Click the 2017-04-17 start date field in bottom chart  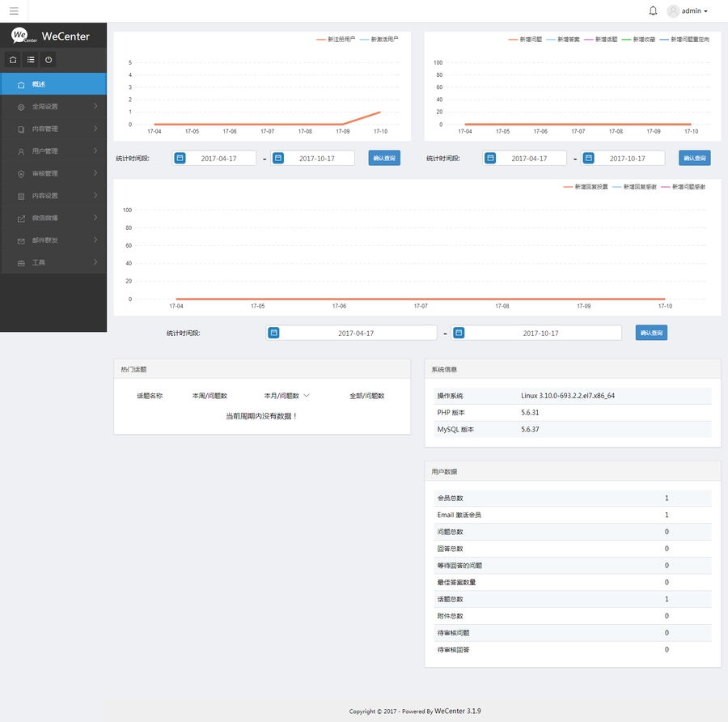(356, 333)
